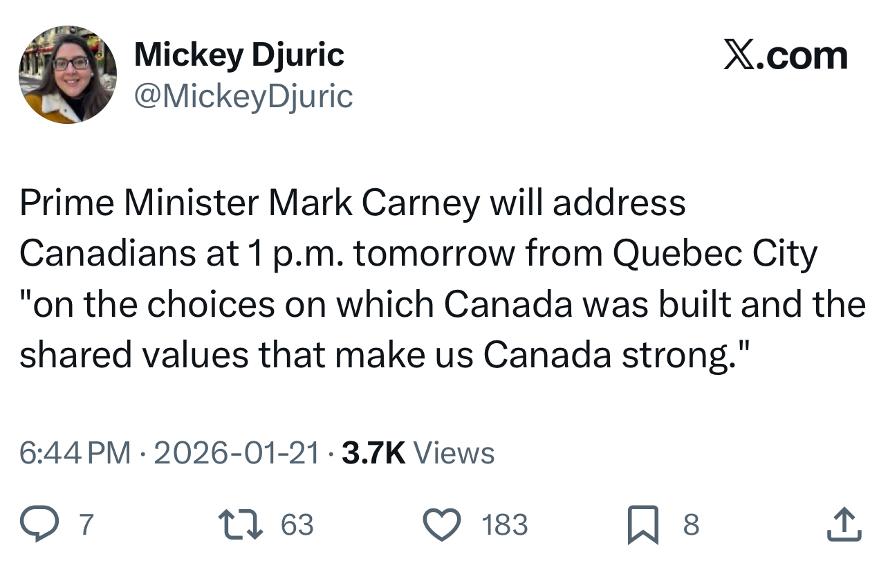This screenshot has width=888, height=588.
Task: Repost this tweet using the retweet icon
Action: coord(240,525)
